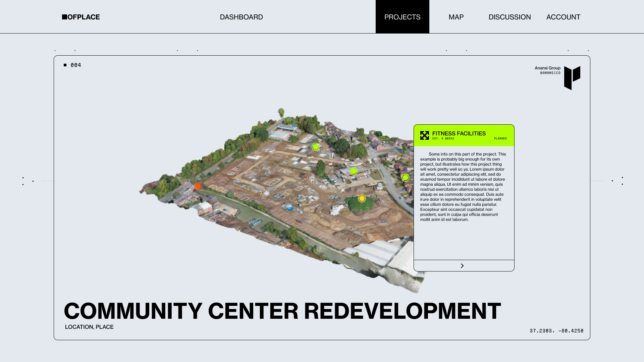
Task: Click the yellow map marker
Action: click(362, 199)
